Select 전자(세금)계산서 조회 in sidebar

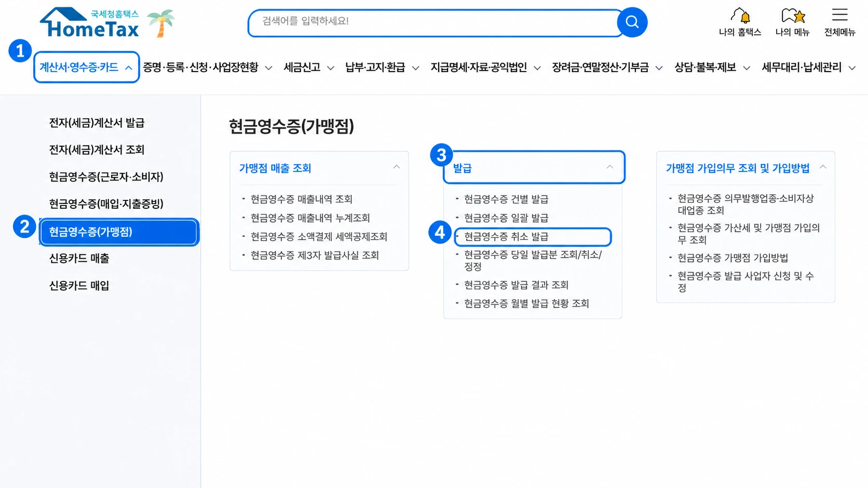pyautogui.click(x=97, y=150)
